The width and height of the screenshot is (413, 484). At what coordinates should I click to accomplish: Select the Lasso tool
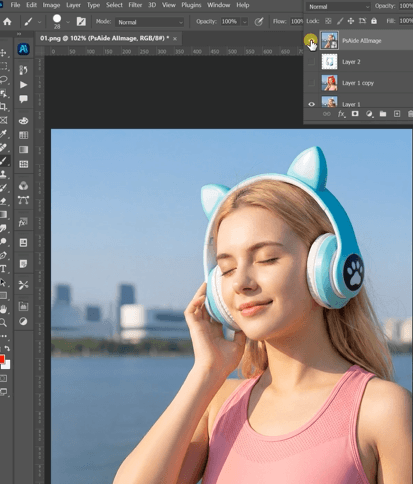pyautogui.click(x=3, y=80)
